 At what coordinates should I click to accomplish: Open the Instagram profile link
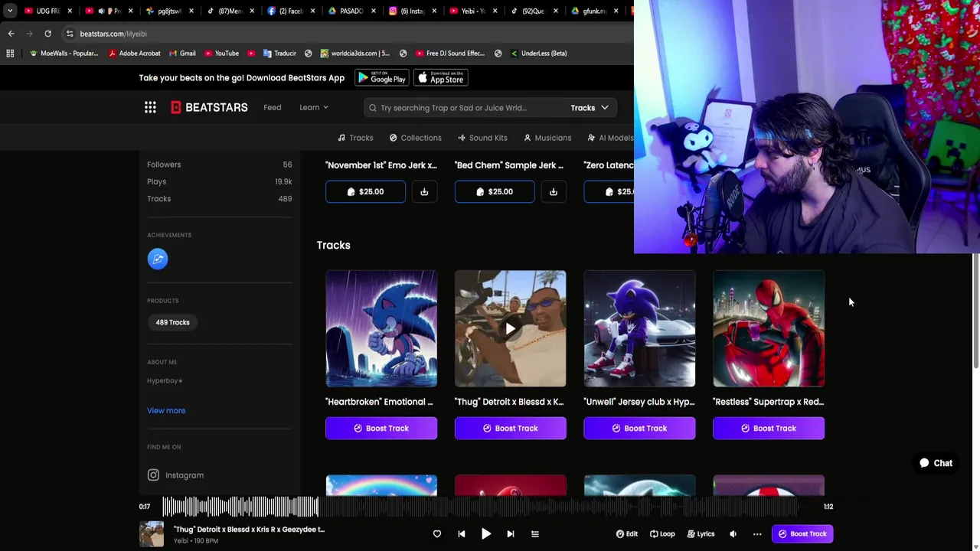point(175,475)
